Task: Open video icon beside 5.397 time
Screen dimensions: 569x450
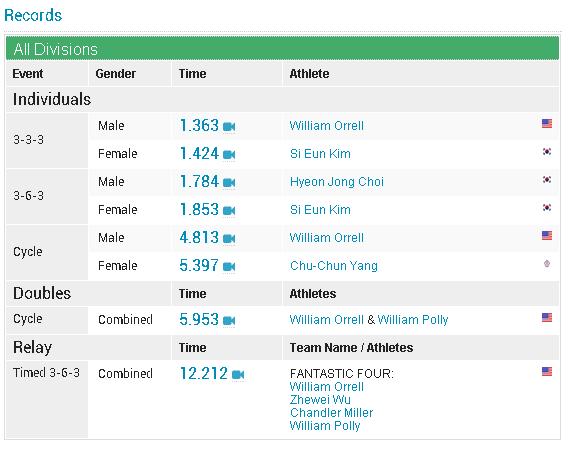Action: click(229, 267)
